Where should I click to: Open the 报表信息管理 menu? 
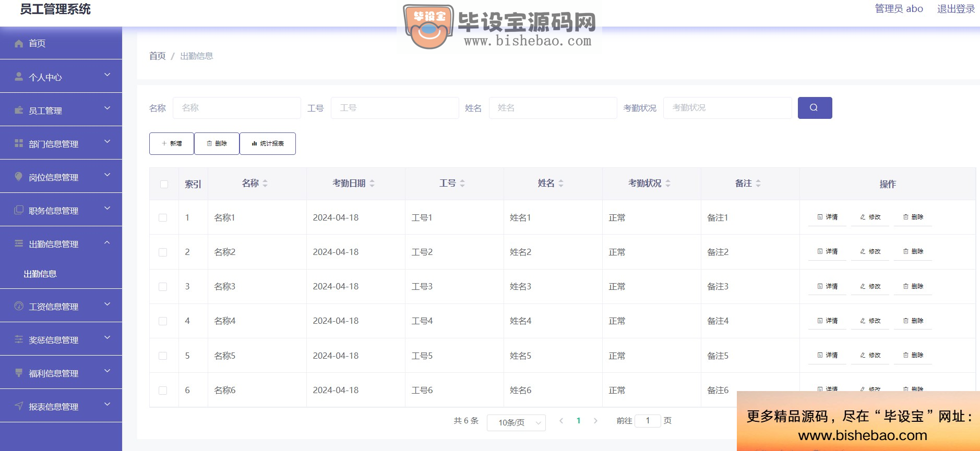pyautogui.click(x=61, y=406)
